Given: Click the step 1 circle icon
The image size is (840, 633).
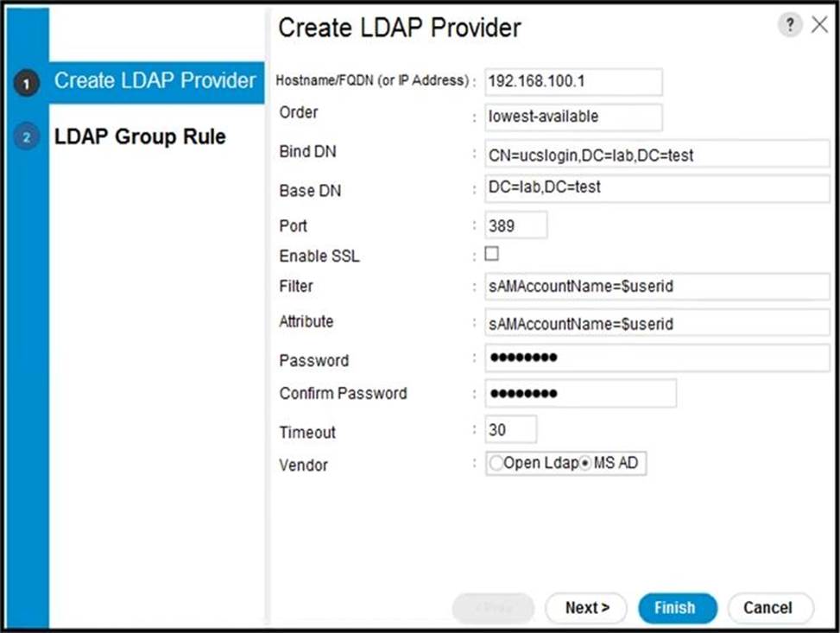Looking at the screenshot, I should [27, 84].
